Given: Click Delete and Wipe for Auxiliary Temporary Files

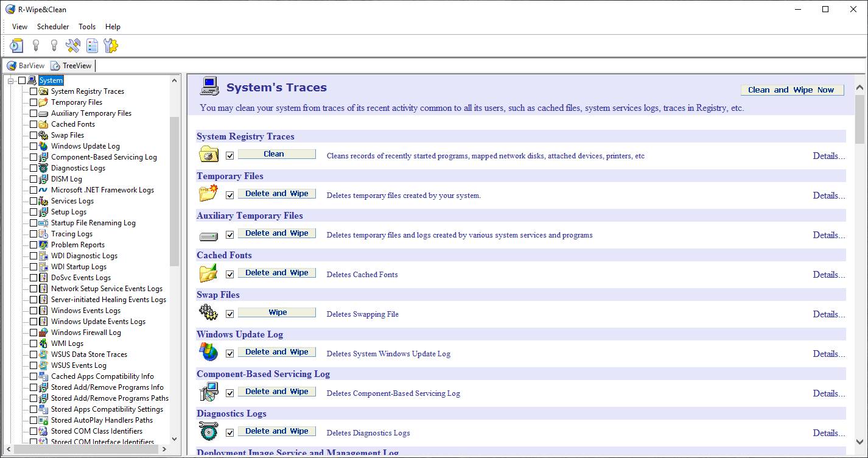Looking at the screenshot, I should [277, 233].
